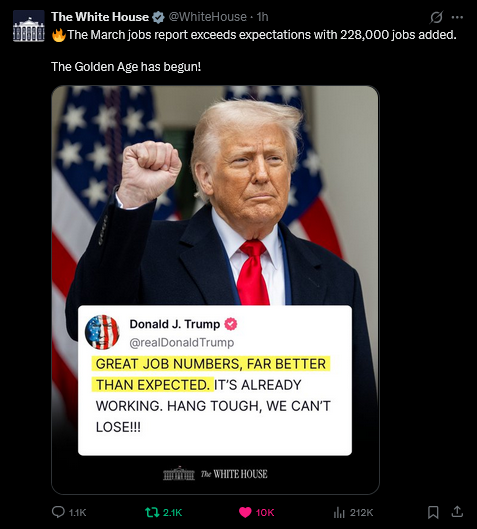Open The White House profile avatar

29,26
